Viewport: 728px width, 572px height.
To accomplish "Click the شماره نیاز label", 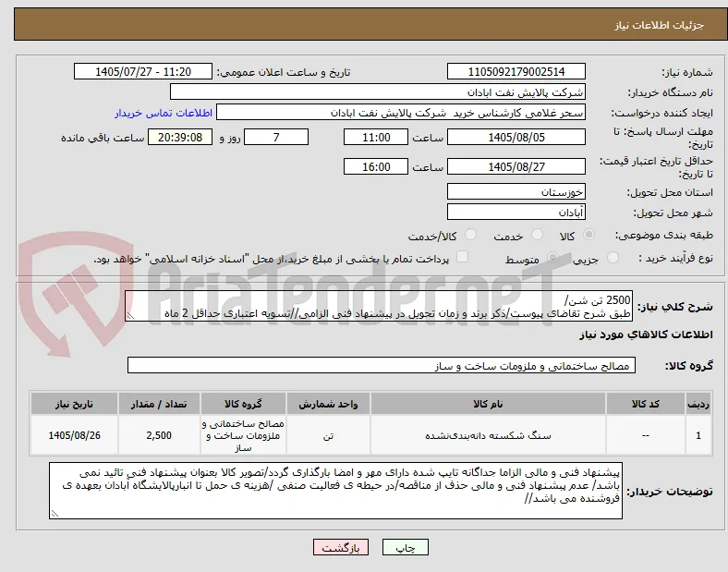I will point(687,72).
